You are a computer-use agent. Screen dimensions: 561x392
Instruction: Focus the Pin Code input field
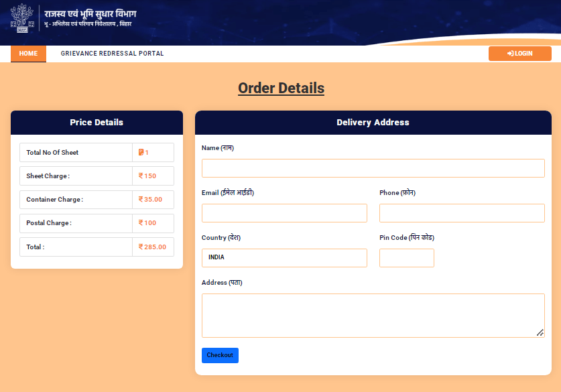coord(407,258)
